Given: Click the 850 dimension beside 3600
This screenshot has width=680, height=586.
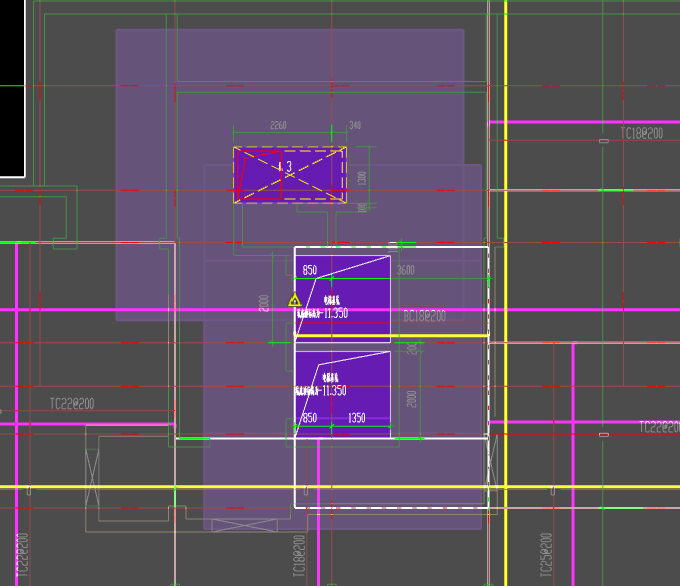Looking at the screenshot, I should point(310,270).
